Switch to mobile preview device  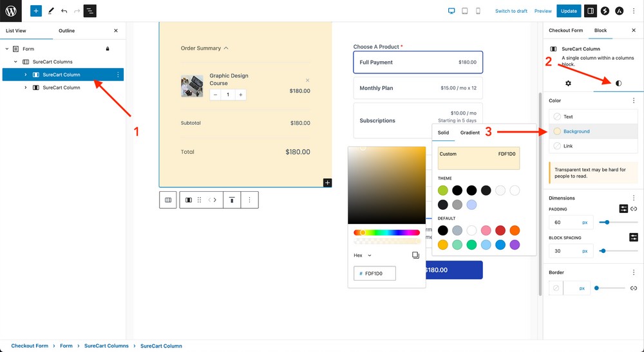coord(478,11)
